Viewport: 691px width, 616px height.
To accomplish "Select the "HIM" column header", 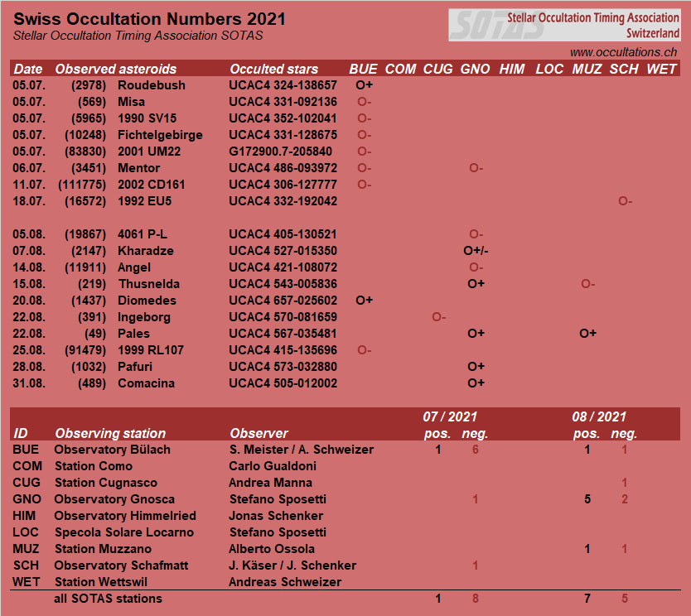I will (512, 69).
